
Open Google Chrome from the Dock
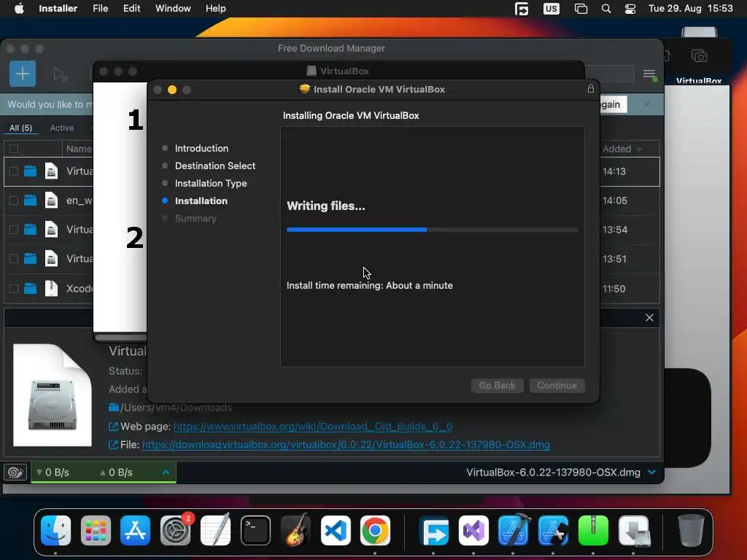click(x=376, y=530)
